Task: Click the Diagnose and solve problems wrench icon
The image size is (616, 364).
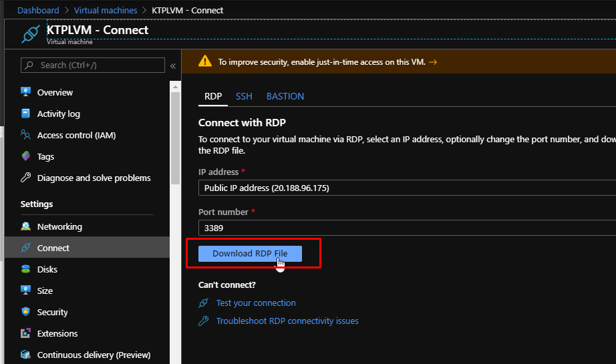Action: click(25, 178)
